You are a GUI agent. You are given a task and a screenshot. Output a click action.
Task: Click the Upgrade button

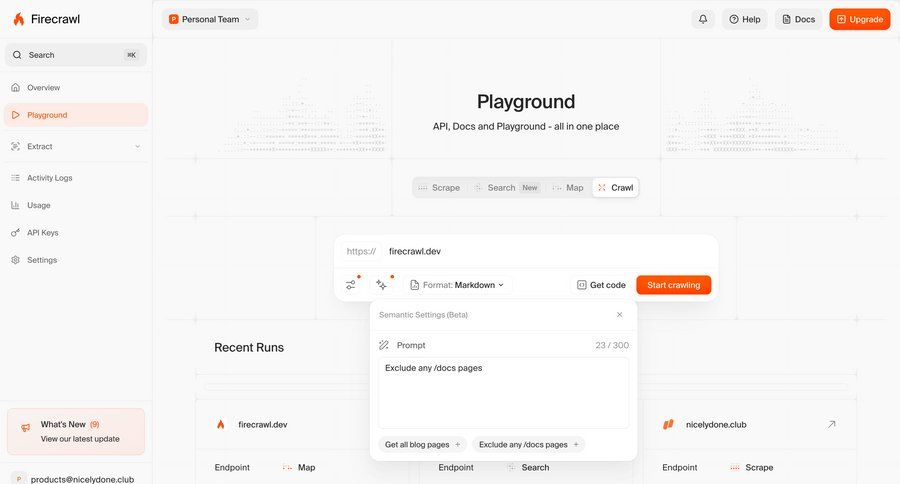(859, 19)
